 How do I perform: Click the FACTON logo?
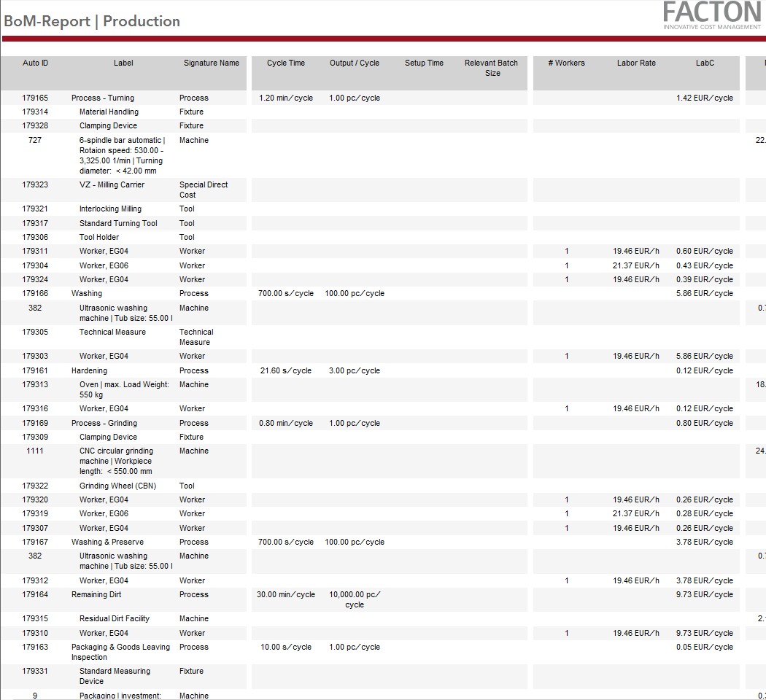[711, 15]
